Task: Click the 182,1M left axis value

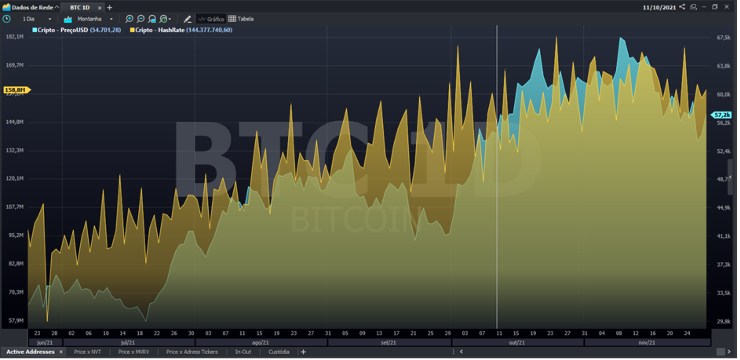Action: [x=15, y=37]
